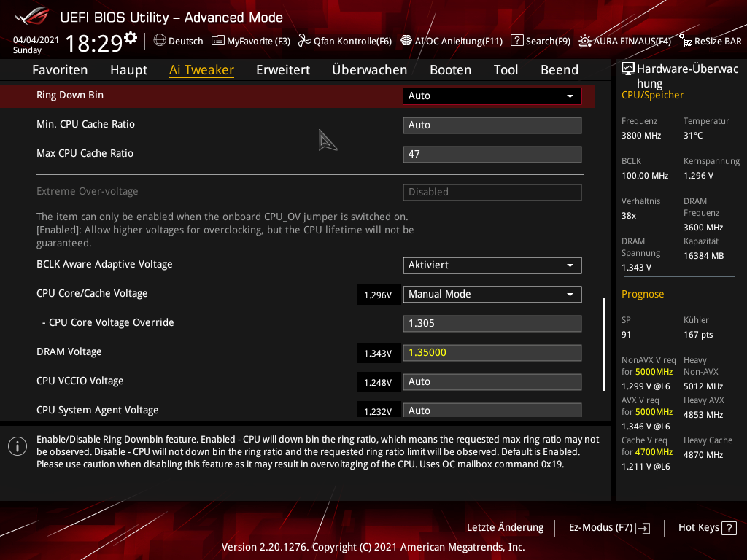Click the 1.343V DRAM Voltage reading
Image resolution: width=747 pixels, height=560 pixels.
click(378, 354)
